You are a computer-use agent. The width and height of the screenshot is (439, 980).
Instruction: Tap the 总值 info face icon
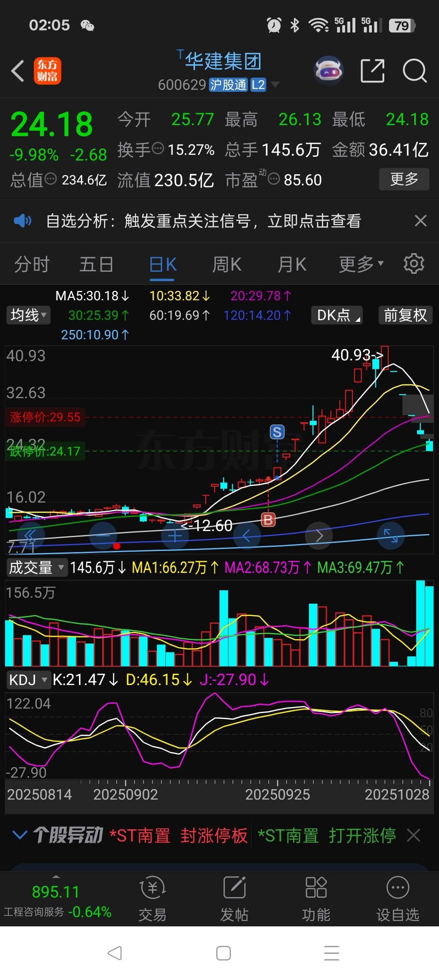click(51, 178)
